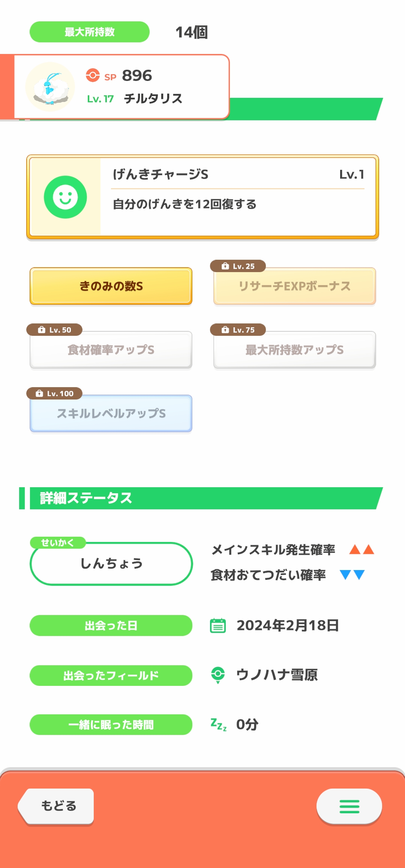
Task: Open the hamburger menu button
Action: click(x=349, y=806)
